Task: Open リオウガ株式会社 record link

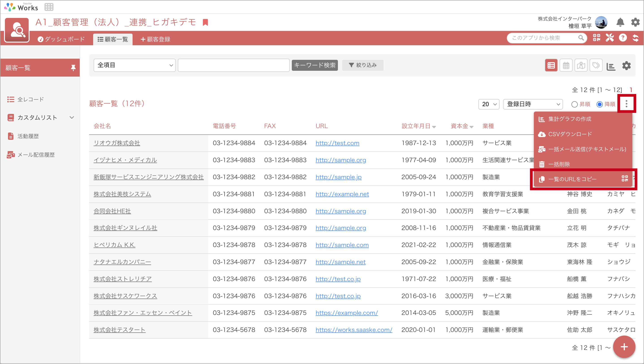Action: [117, 143]
